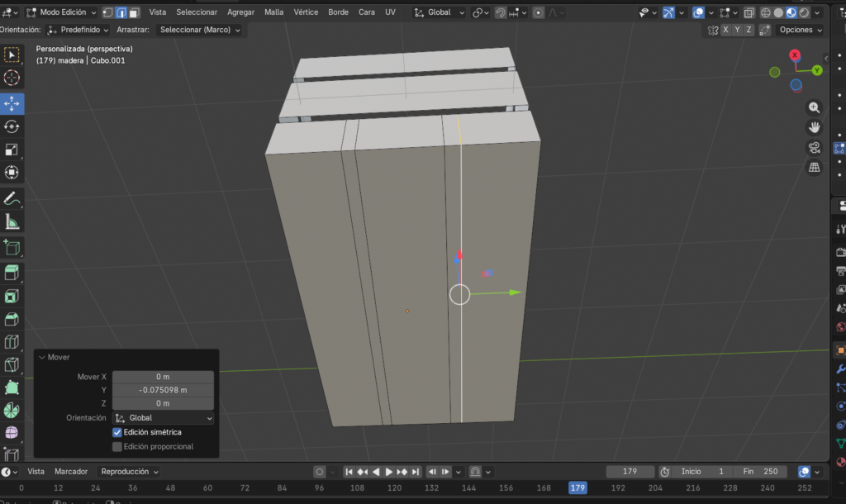Open the Vértice menu
This screenshot has width=846, height=504.
point(306,12)
